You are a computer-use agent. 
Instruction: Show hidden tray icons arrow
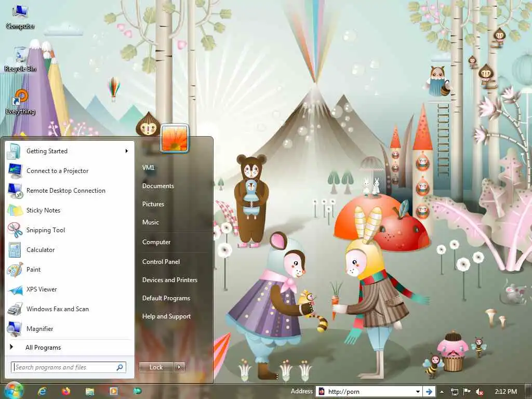point(442,392)
